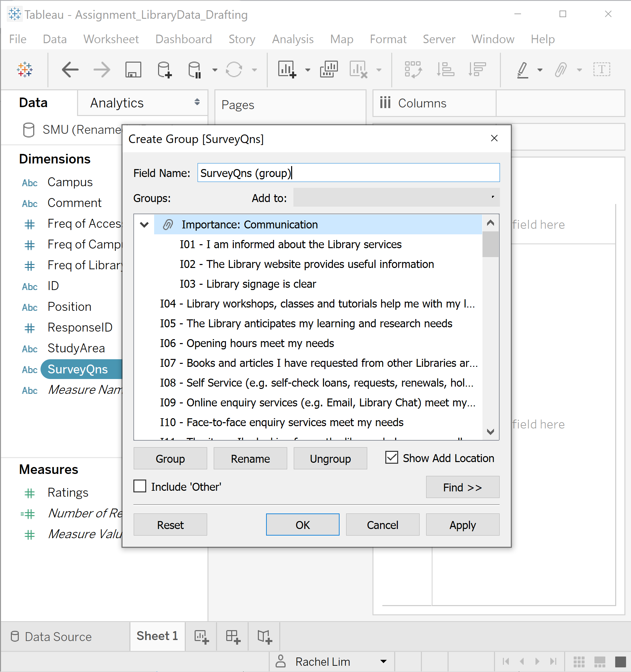The image size is (631, 672).
Task: Click the Swap rows and columns icon
Action: (413, 70)
